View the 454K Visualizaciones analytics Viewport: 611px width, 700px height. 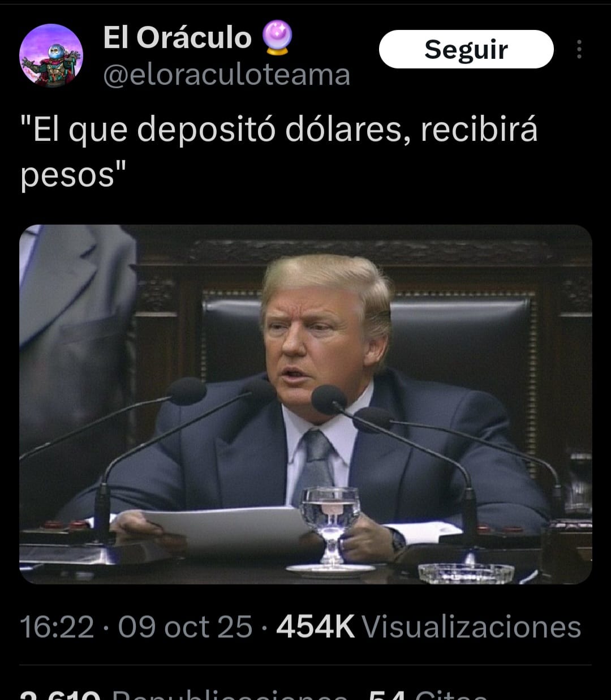point(428,627)
